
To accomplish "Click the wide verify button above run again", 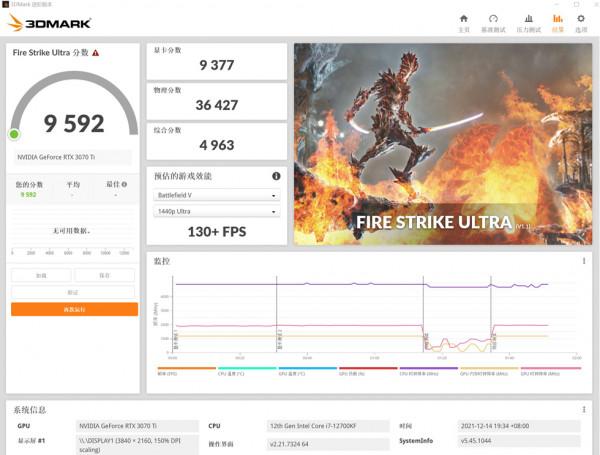I will (73, 292).
